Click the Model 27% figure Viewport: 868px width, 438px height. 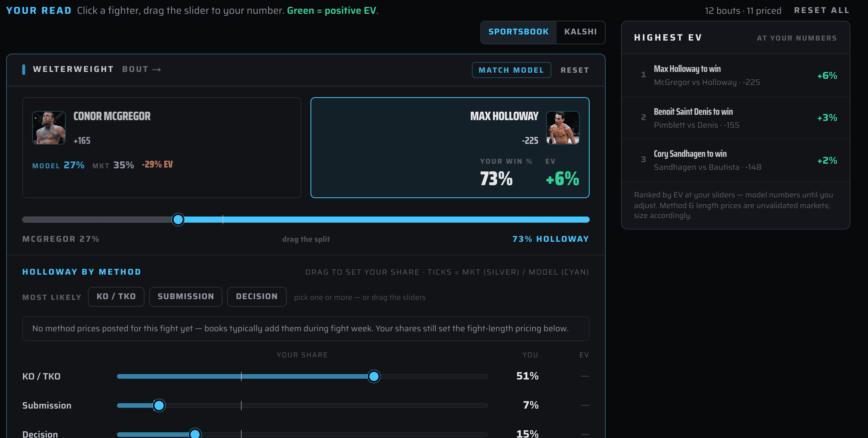(58, 165)
